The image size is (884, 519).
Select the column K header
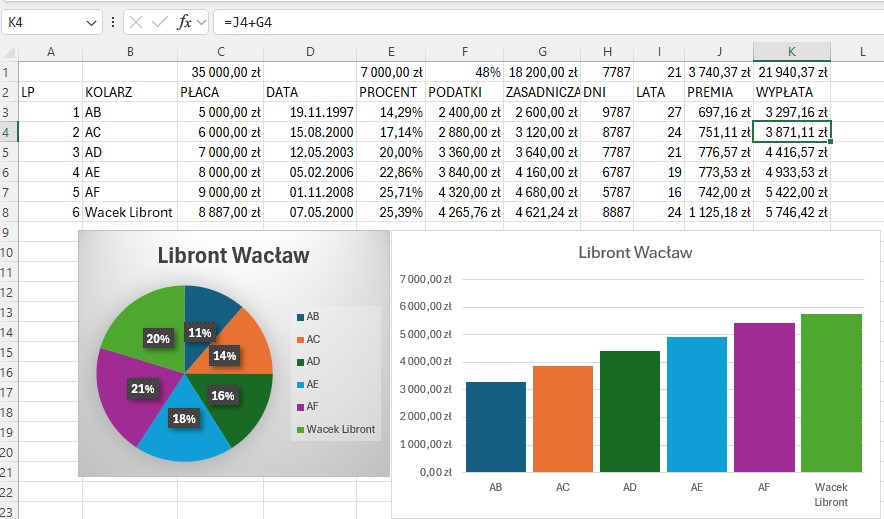click(x=791, y=52)
